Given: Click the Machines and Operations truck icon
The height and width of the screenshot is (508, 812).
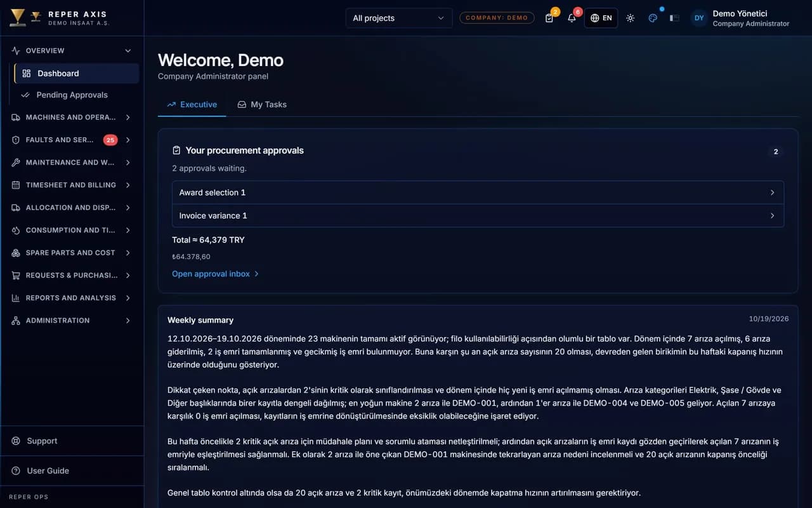Looking at the screenshot, I should [x=16, y=117].
